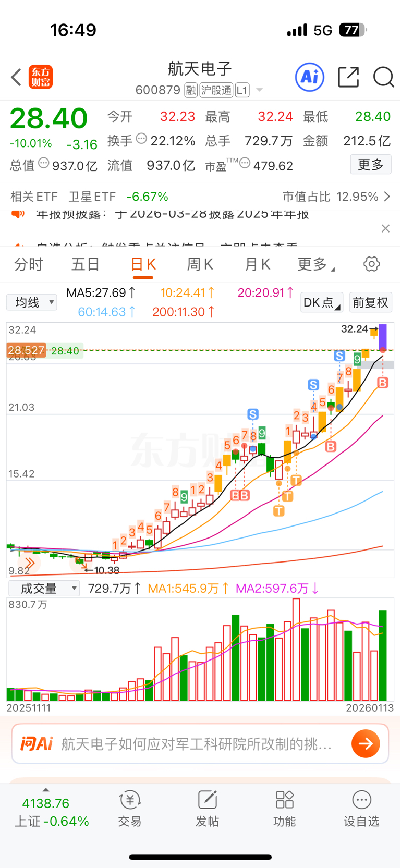
Task: Open chart settings gear icon
Action: [372, 264]
